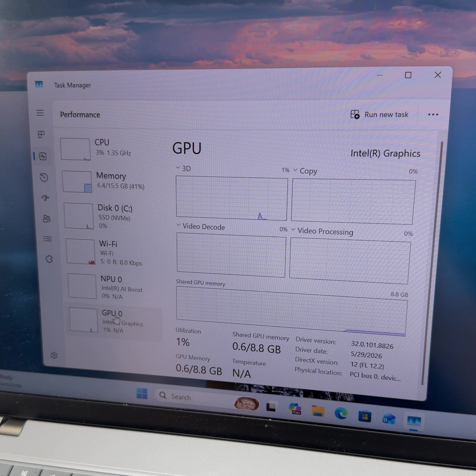Viewport: 476px width, 476px height.
Task: Open the App history icon
Action: point(44,177)
